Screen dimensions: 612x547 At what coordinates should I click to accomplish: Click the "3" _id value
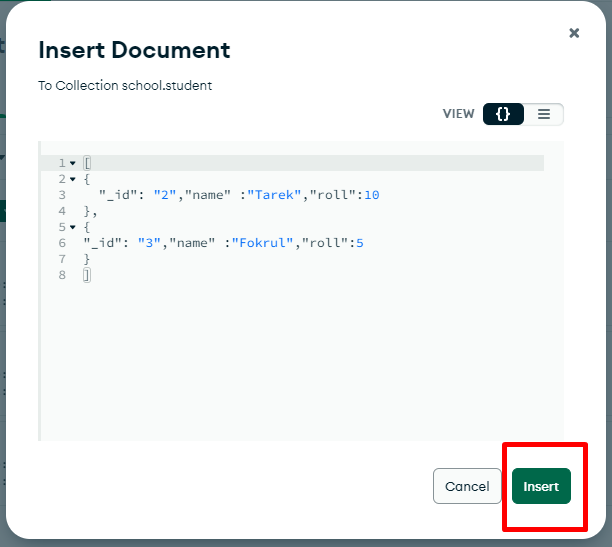(150, 243)
